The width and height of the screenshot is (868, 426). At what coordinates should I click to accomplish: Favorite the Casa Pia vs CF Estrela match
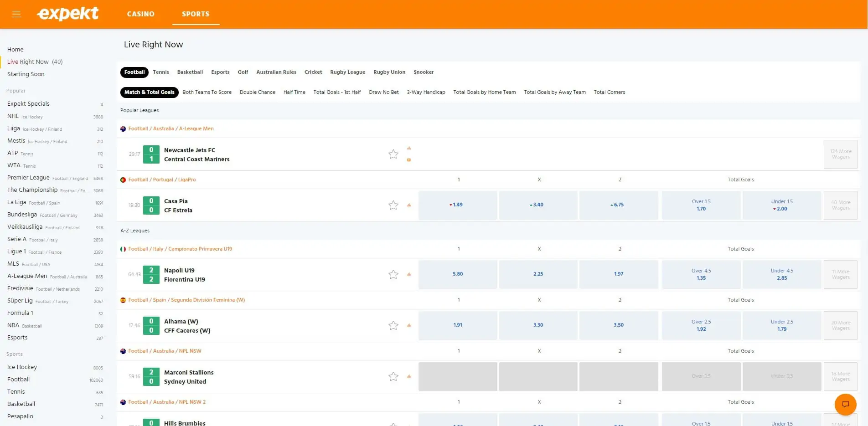click(x=393, y=205)
